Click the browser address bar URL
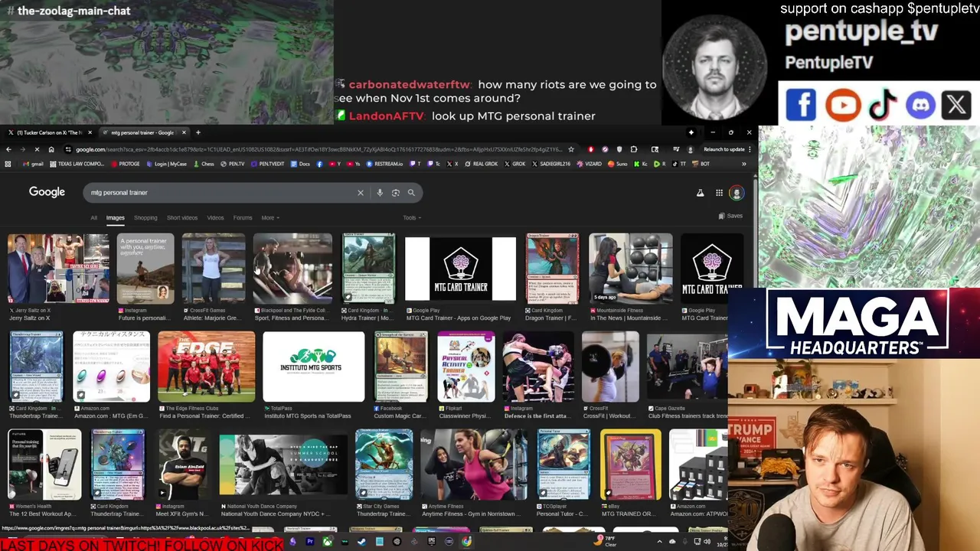The image size is (980, 551). (x=318, y=149)
